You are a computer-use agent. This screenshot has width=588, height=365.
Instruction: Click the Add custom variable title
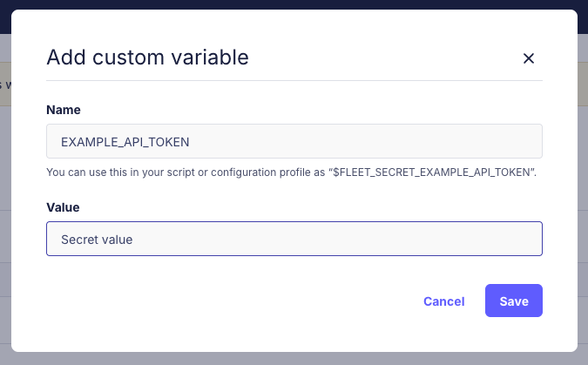click(147, 58)
